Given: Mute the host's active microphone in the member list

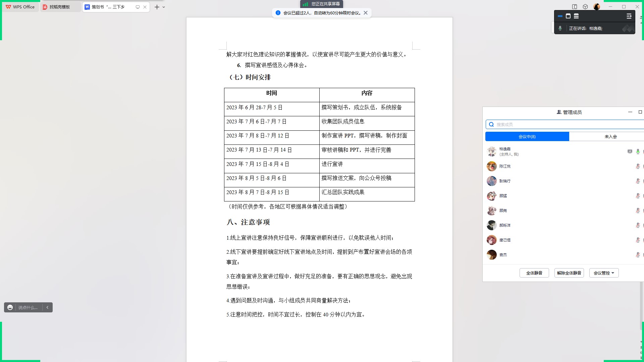Looking at the screenshot, I should [638, 152].
